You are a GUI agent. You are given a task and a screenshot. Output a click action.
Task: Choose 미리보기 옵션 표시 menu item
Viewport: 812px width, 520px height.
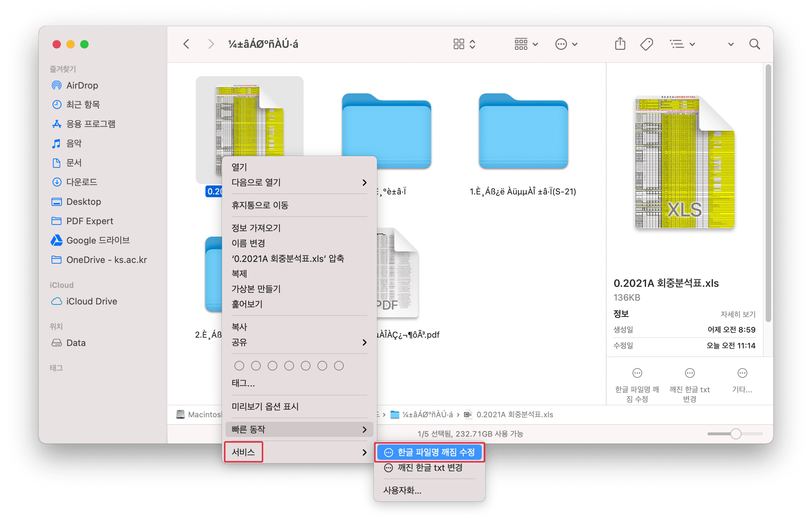(x=299, y=407)
